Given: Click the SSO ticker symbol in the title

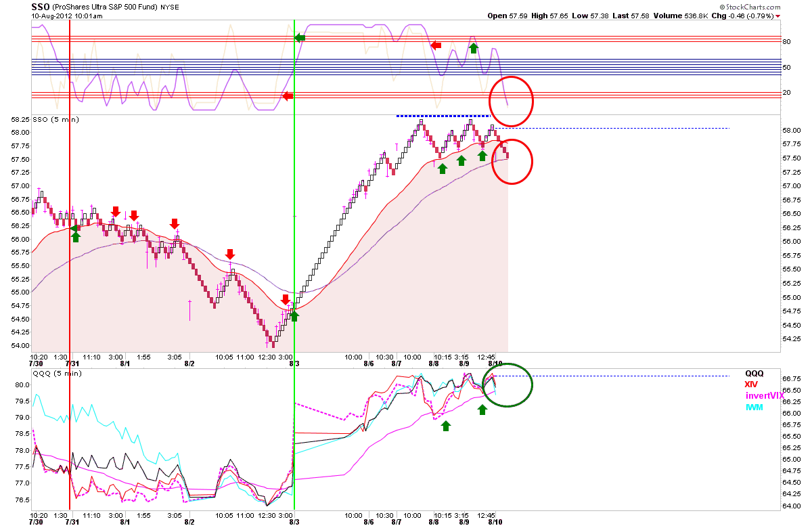Looking at the screenshot, I should [x=41, y=6].
